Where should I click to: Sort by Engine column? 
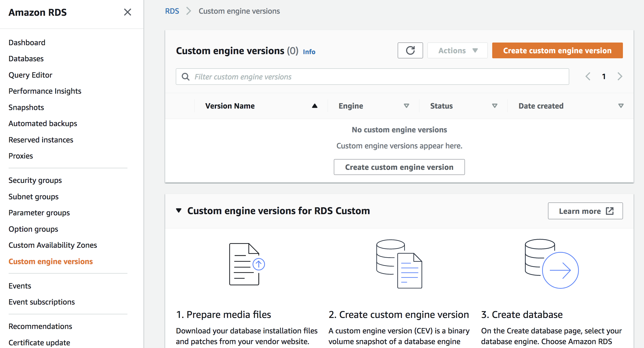coord(406,106)
